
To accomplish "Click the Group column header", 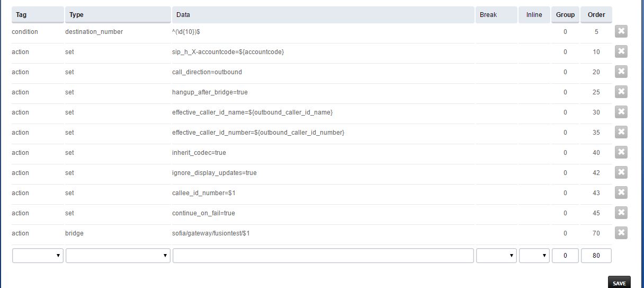I will pos(565,15).
